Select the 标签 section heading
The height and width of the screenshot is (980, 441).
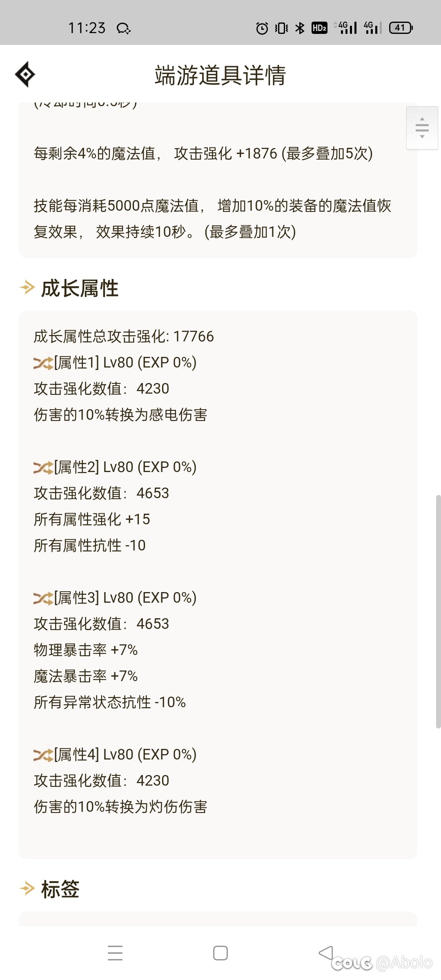click(60, 889)
